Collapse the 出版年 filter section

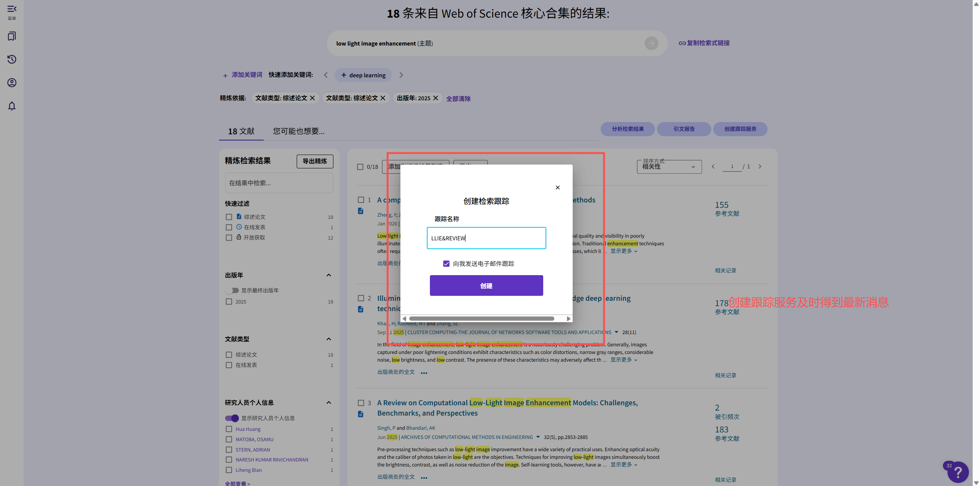(328, 275)
